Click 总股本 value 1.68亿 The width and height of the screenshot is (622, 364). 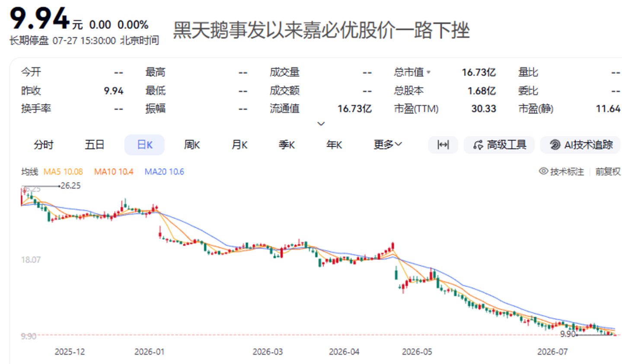(482, 91)
